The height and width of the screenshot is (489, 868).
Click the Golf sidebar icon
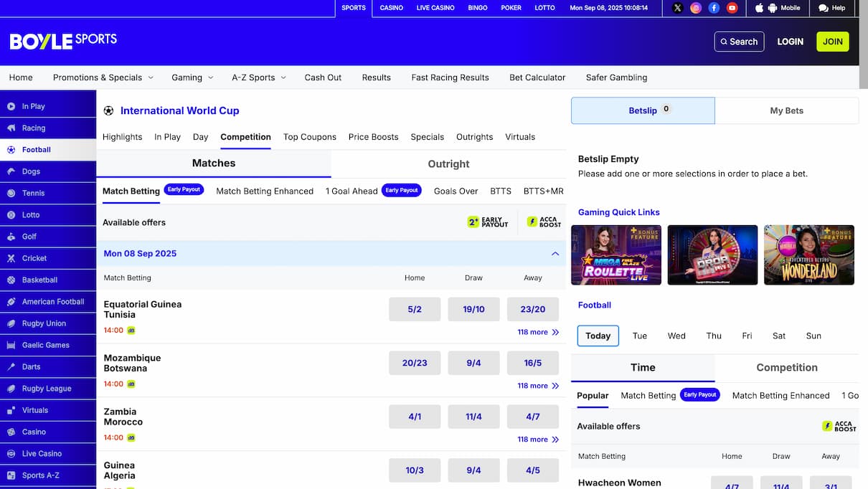click(x=11, y=237)
